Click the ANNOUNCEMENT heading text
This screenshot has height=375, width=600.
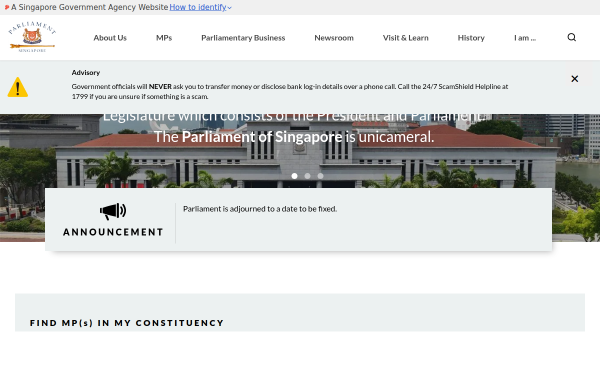[113, 232]
